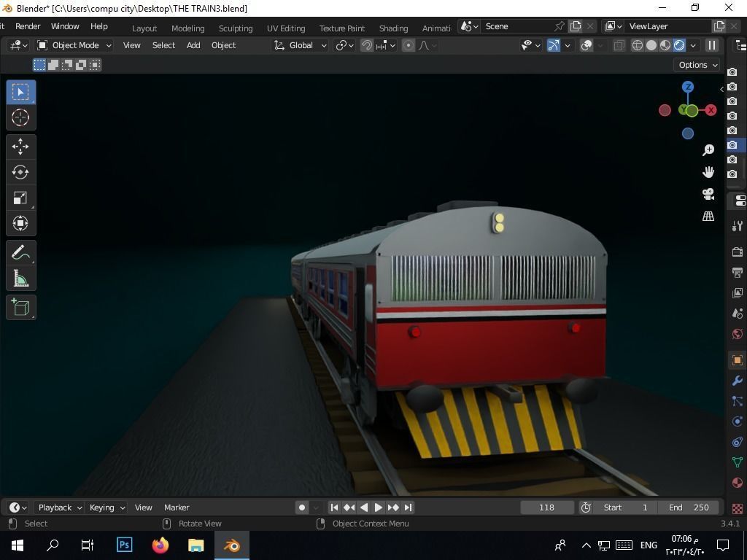Toggle snapping magnet in header

366,45
